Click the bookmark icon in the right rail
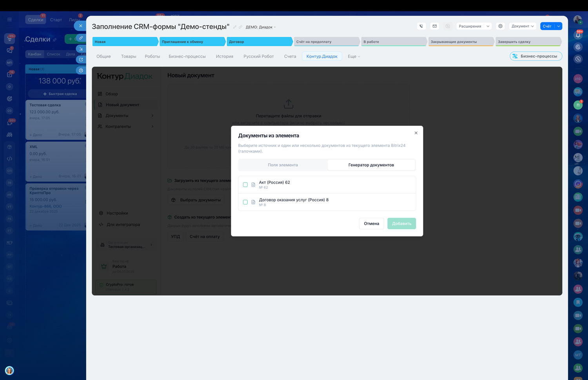The width and height of the screenshot is (588, 380). coord(578,302)
